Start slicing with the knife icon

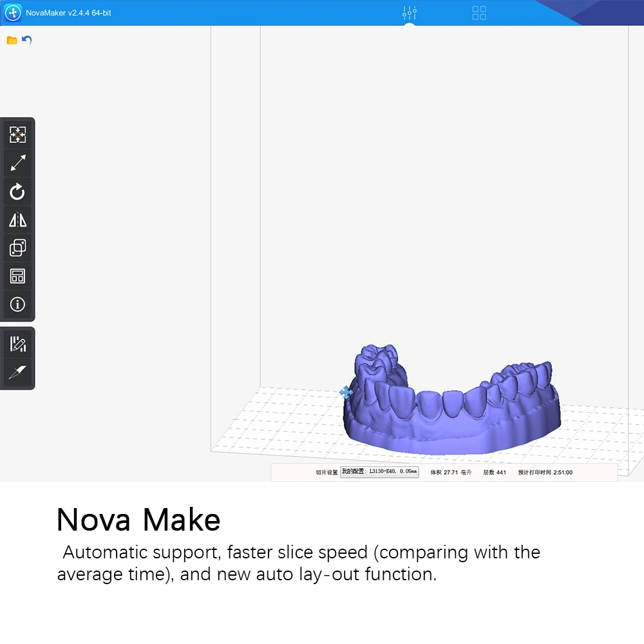coord(17,372)
